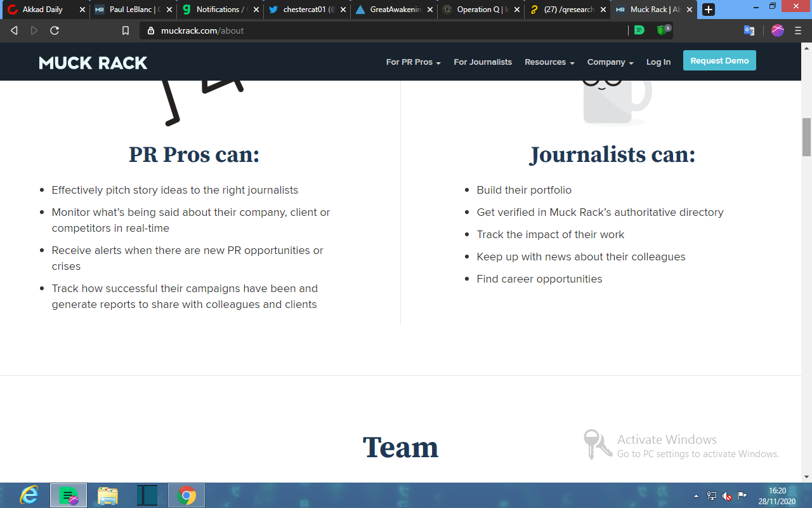
Task: Open the browser hamburger menu
Action: pos(798,30)
